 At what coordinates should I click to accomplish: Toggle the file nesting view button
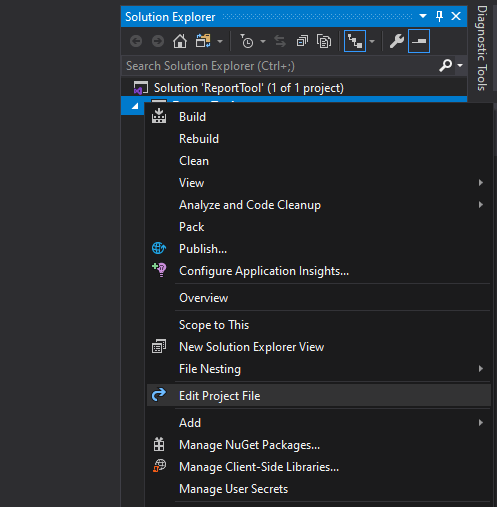point(355,41)
